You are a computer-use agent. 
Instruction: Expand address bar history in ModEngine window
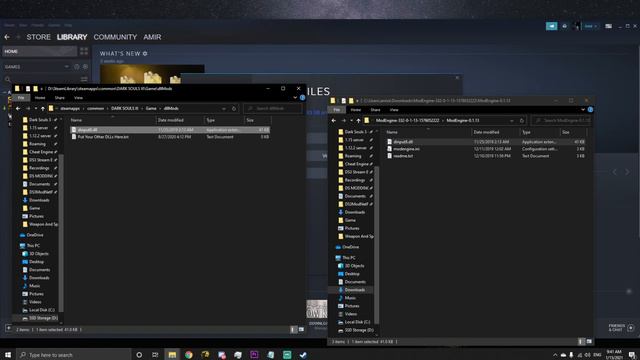pyautogui.click(x=511, y=120)
